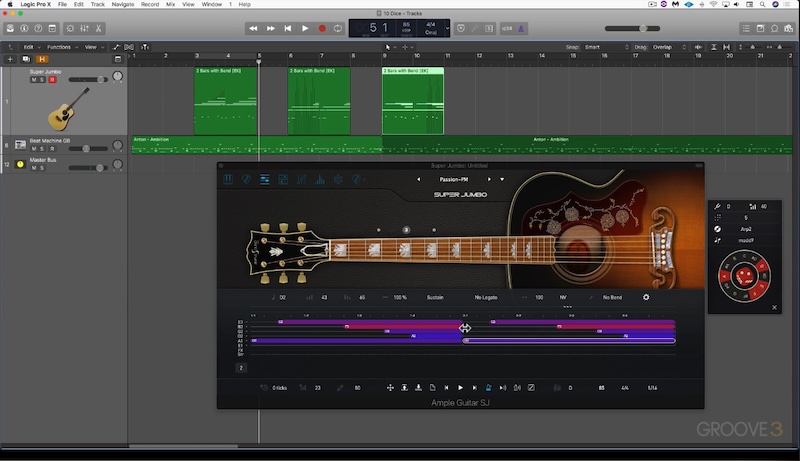Open the Browsers media button
The width and height of the screenshot is (800, 461).
point(789,29)
